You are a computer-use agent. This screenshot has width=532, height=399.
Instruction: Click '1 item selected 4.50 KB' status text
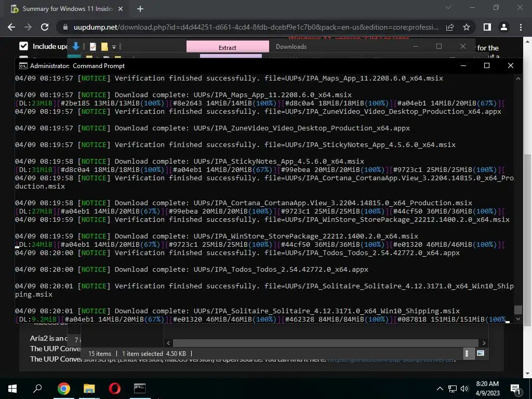pyautogui.click(x=154, y=353)
